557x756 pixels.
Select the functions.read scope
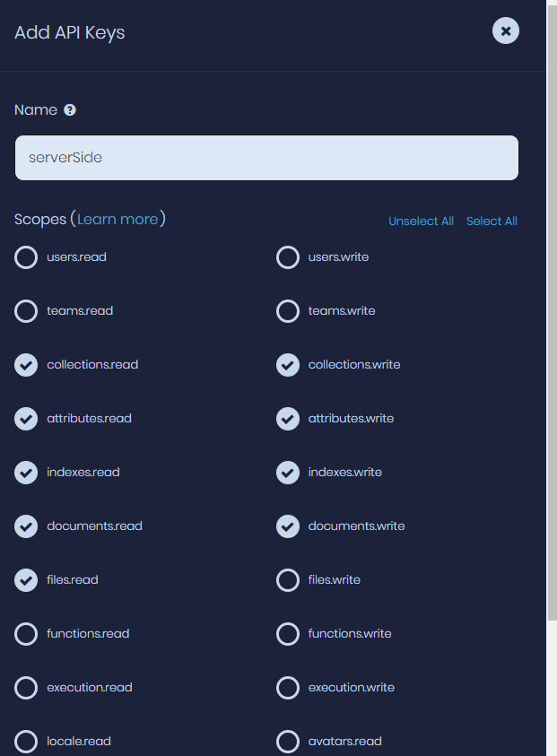tap(26, 633)
